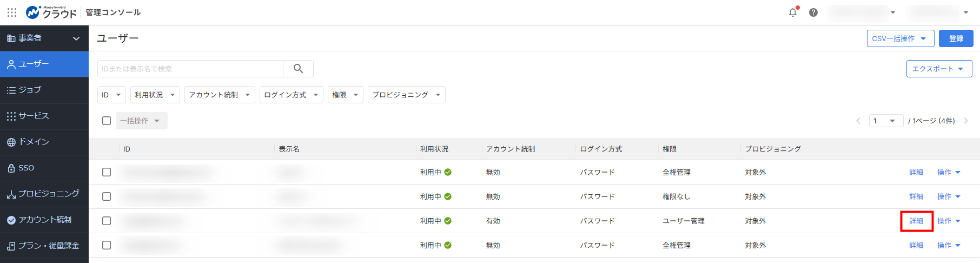Click the help question mark icon
The width and height of the screenshot is (980, 263).
pos(813,12)
